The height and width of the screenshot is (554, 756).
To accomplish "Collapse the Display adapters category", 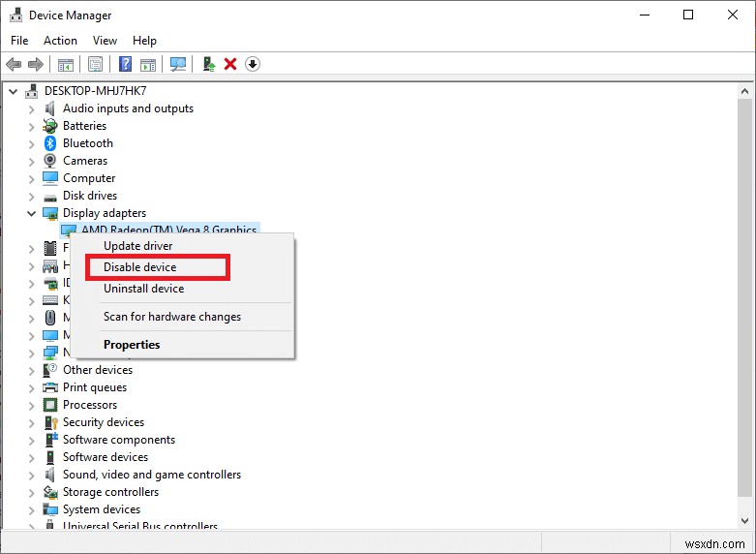I will click(x=32, y=213).
